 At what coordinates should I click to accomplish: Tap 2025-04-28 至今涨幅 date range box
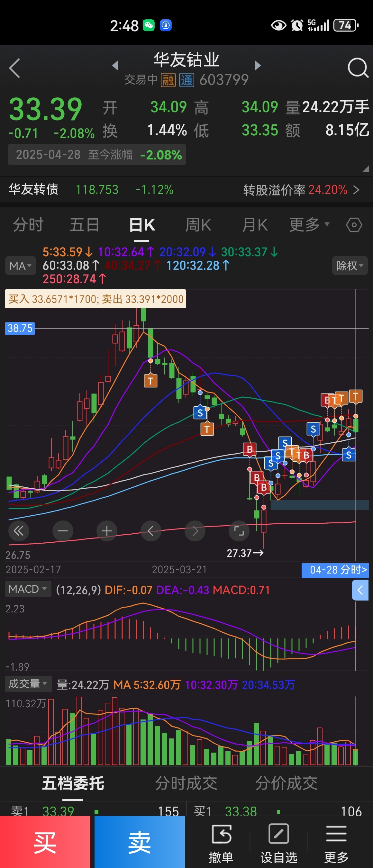click(97, 155)
